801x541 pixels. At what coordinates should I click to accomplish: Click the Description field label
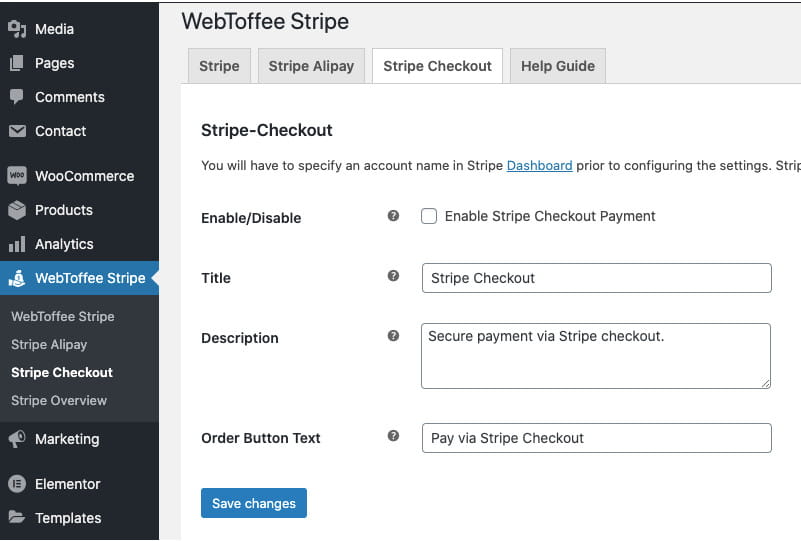pos(240,338)
